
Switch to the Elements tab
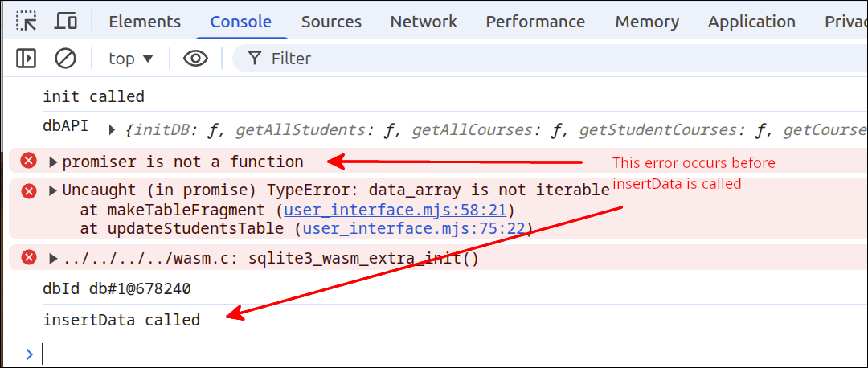145,22
